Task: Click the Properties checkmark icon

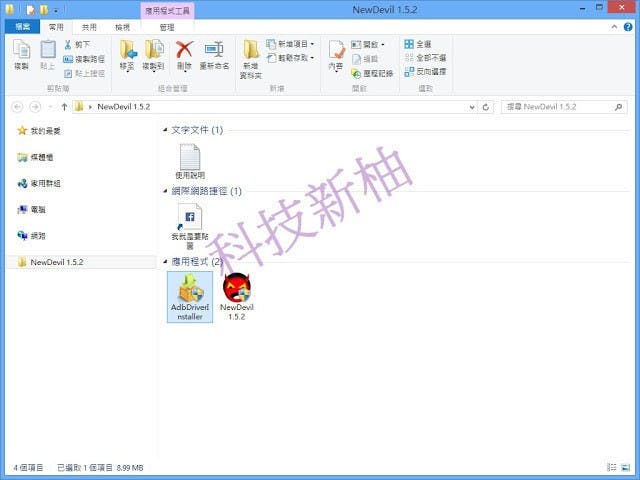Action: tap(336, 50)
